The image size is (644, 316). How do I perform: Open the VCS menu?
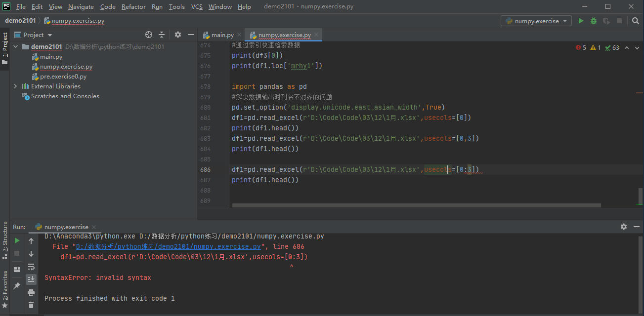click(x=197, y=7)
